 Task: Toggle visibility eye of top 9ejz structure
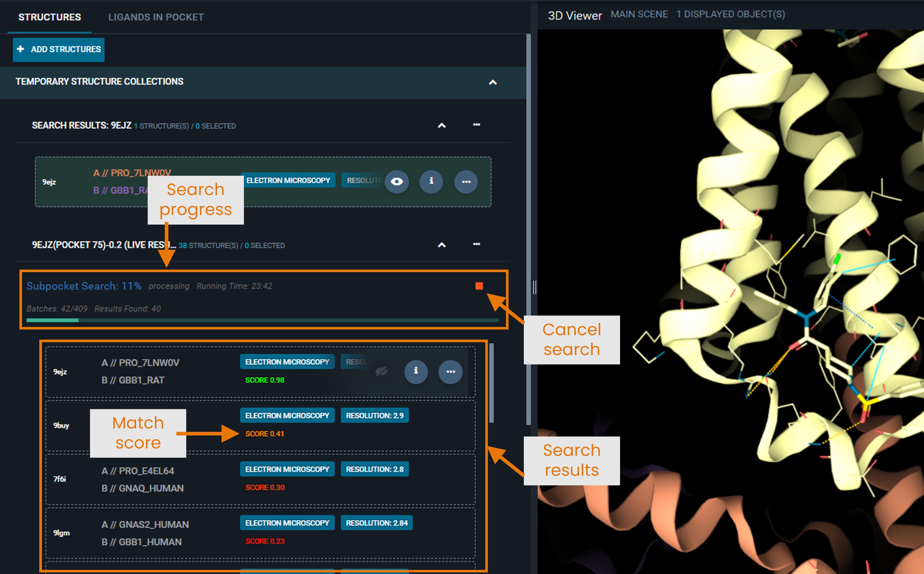(x=396, y=181)
